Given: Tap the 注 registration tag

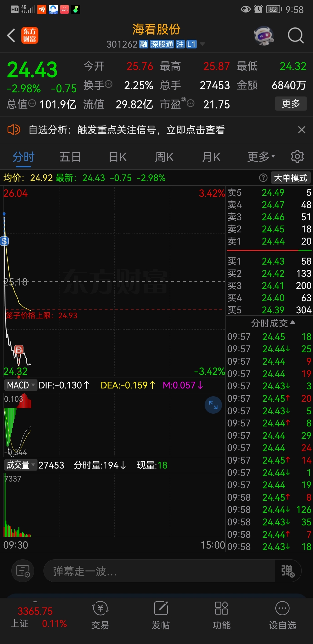Looking at the screenshot, I should tap(180, 44).
